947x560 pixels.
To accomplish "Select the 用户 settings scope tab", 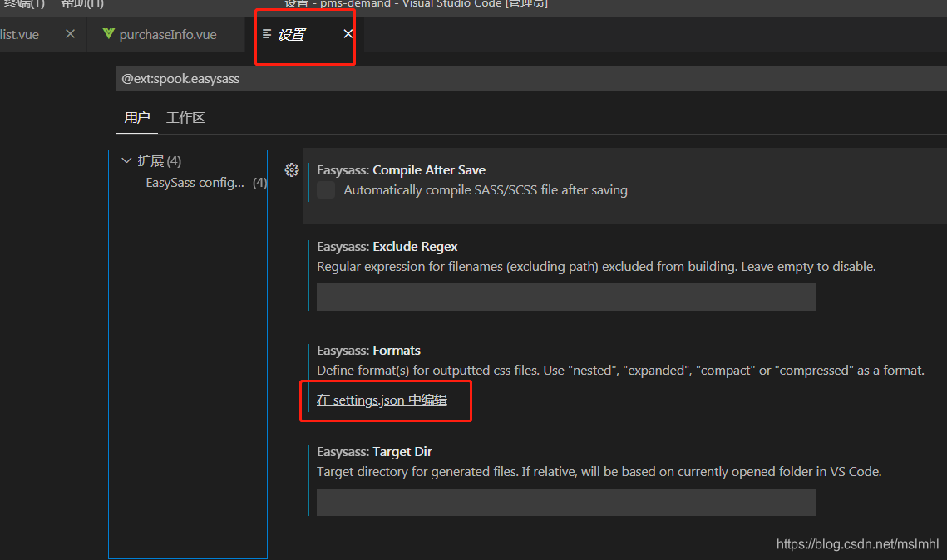I will coord(137,118).
